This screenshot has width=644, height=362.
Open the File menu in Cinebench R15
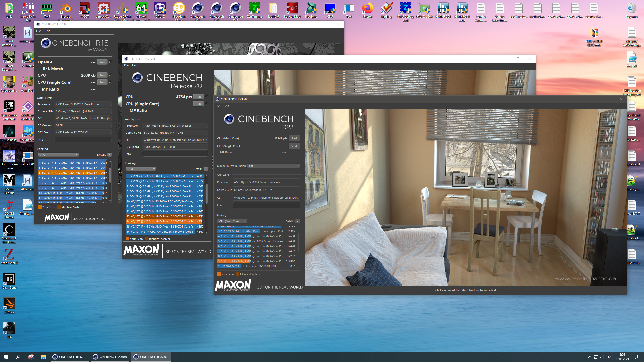click(x=38, y=31)
